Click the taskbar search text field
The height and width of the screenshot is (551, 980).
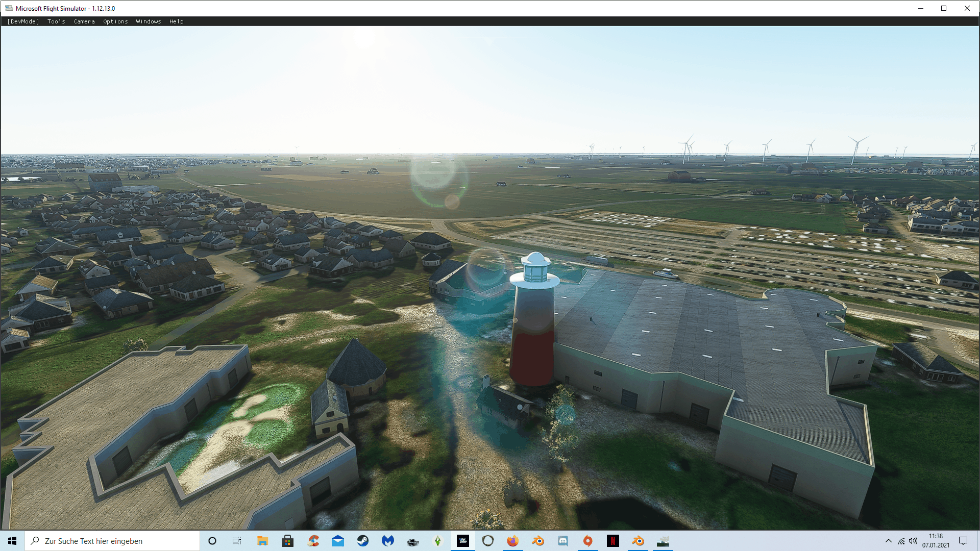(117, 541)
